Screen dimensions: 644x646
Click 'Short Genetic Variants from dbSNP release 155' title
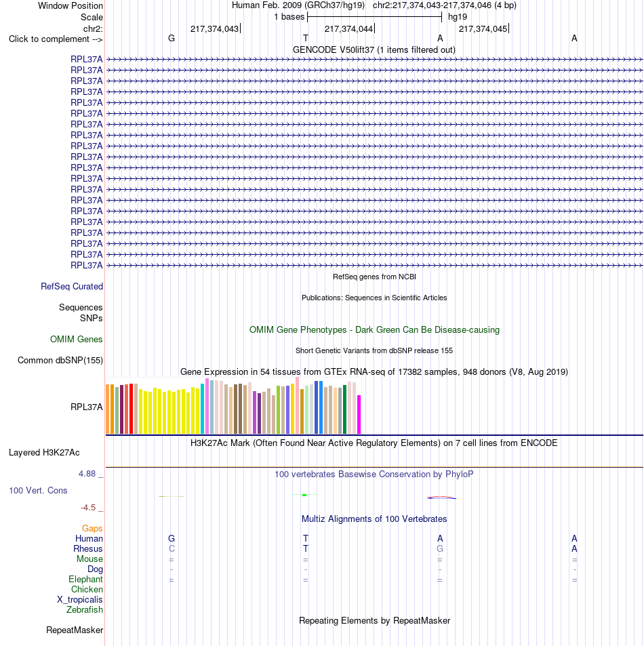374,350
